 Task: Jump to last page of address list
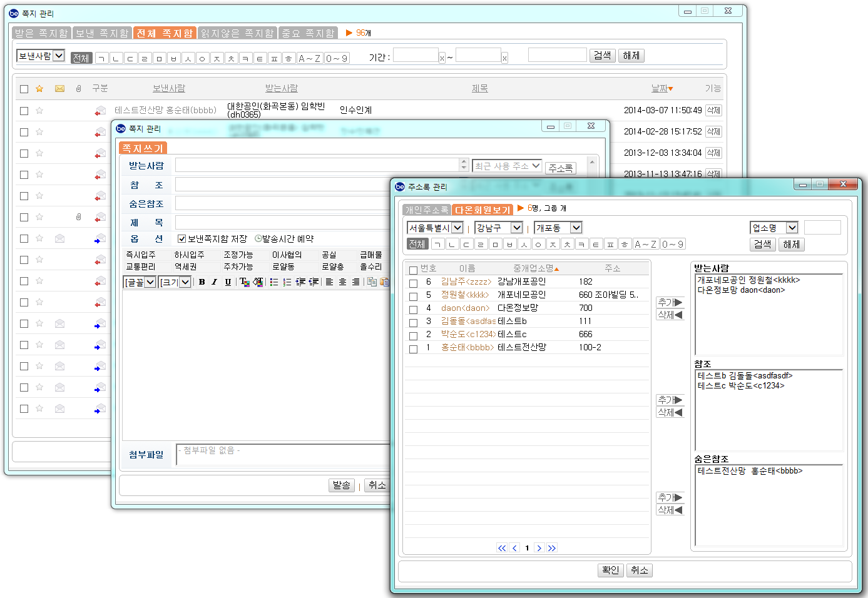pos(551,548)
